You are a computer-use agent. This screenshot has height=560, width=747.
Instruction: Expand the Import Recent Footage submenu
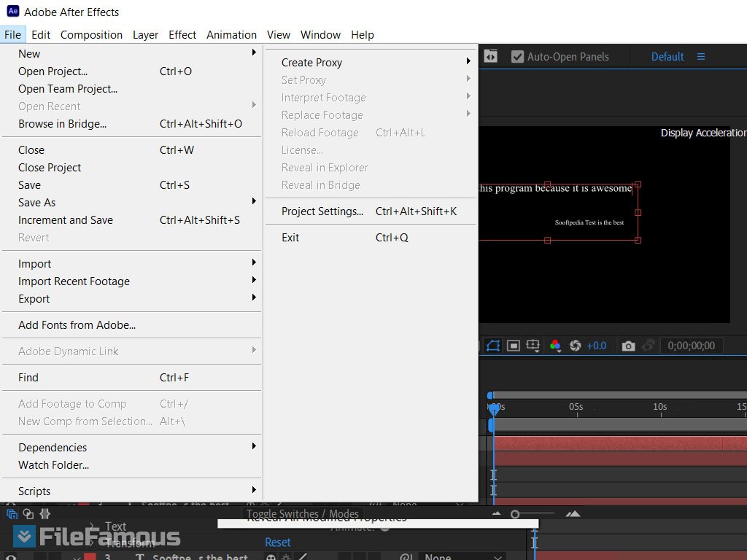coord(132,281)
